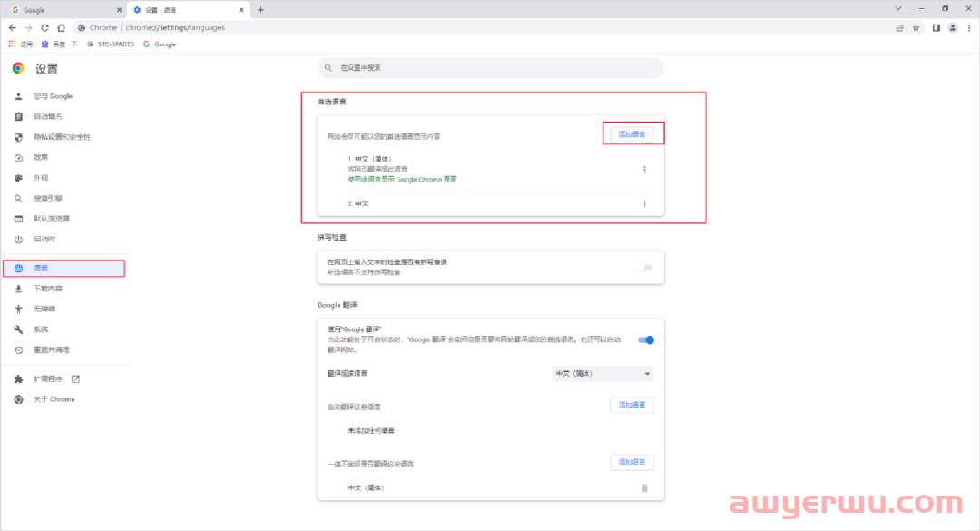Open the STC-SPADES bookmark

(x=111, y=44)
